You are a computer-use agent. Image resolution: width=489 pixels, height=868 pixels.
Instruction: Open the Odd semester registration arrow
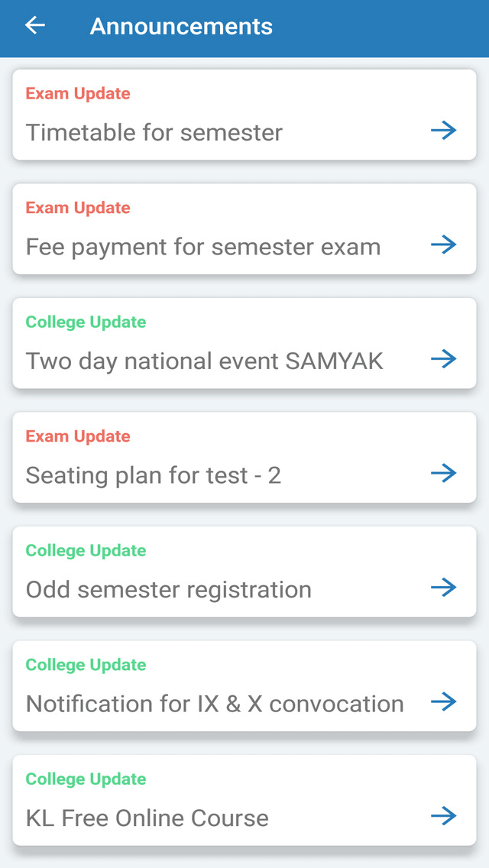coord(444,588)
